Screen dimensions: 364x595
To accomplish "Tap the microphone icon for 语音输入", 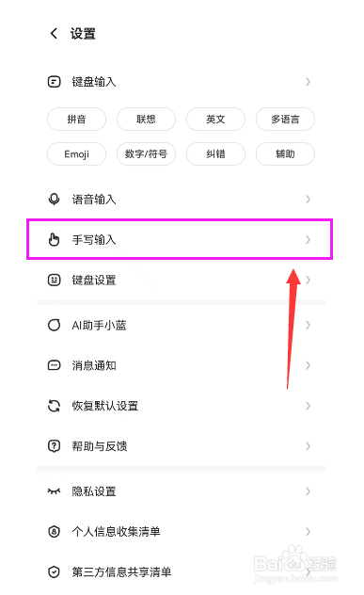I will (54, 200).
